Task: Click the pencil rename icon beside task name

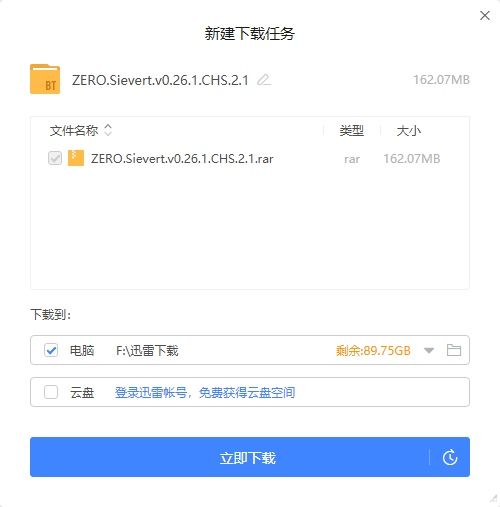Action: pyautogui.click(x=264, y=80)
